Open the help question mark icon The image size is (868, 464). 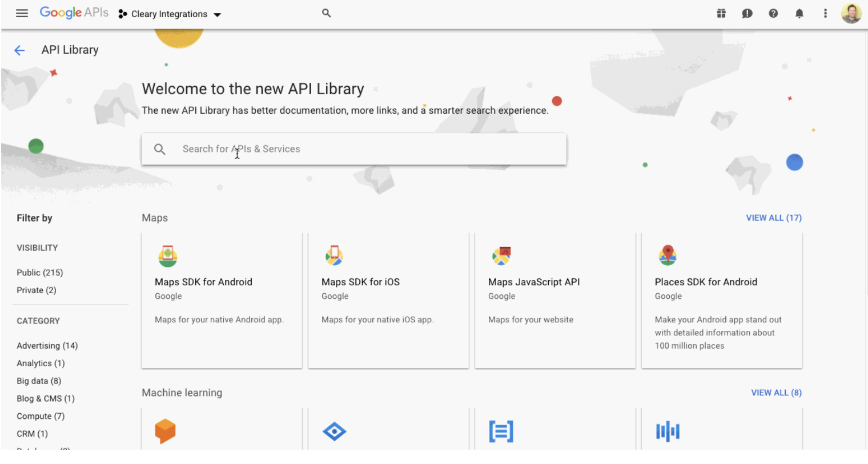pyautogui.click(x=773, y=13)
